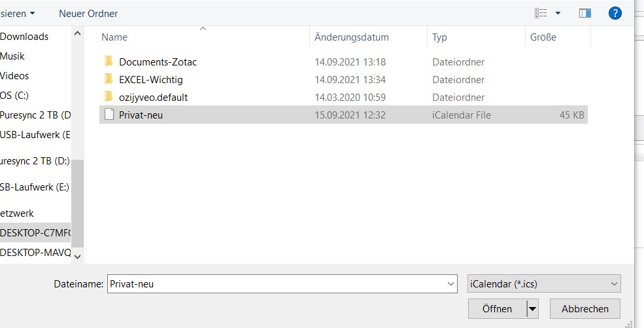The width and height of the screenshot is (644, 328).
Task: Toggle the preview pane icon
Action: pos(585,13)
